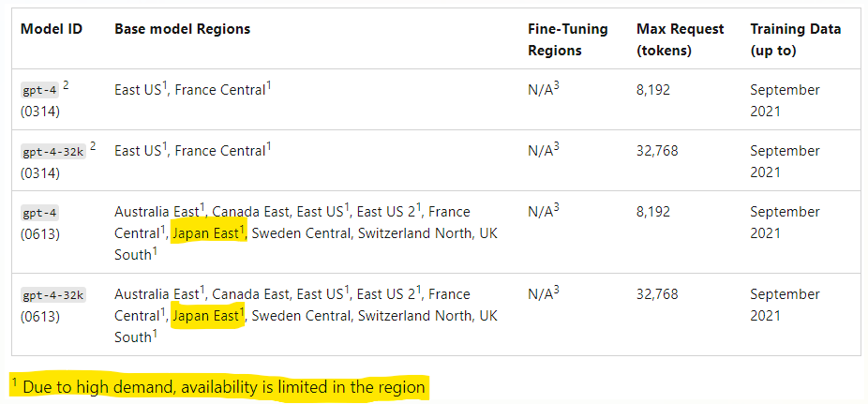Click Sweden Central in gpt-4 (0613) row
This screenshot has height=404, width=868.
301,233
